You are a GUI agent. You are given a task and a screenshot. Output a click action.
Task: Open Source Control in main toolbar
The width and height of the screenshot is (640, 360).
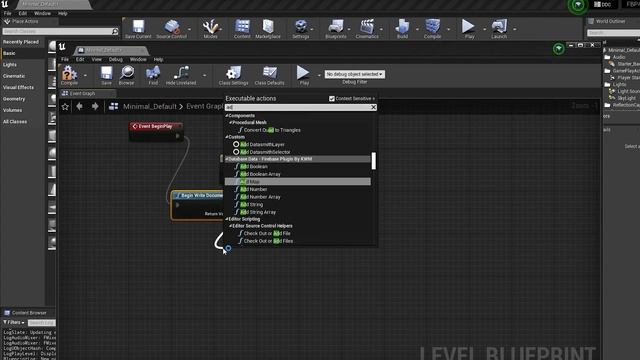(x=171, y=29)
